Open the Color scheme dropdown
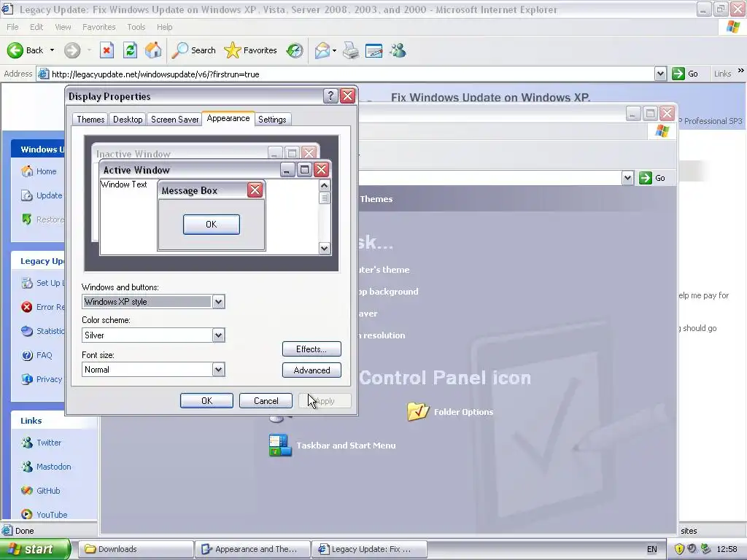The width and height of the screenshot is (747, 560). click(x=218, y=335)
